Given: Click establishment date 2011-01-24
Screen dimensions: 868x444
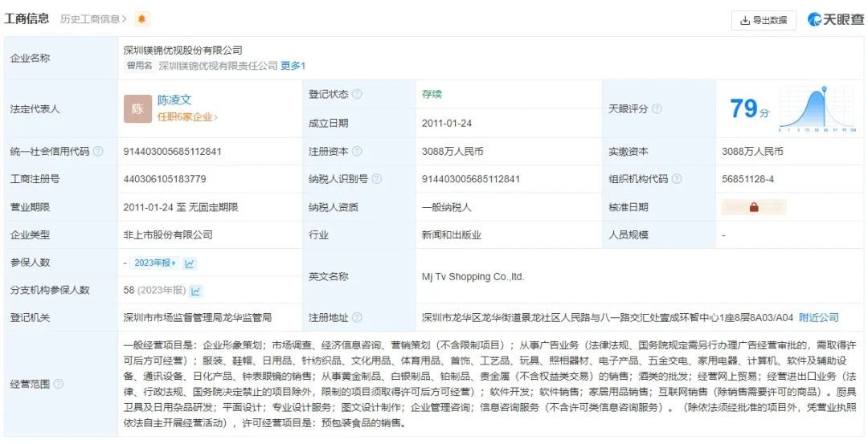Looking at the screenshot, I should (447, 124).
